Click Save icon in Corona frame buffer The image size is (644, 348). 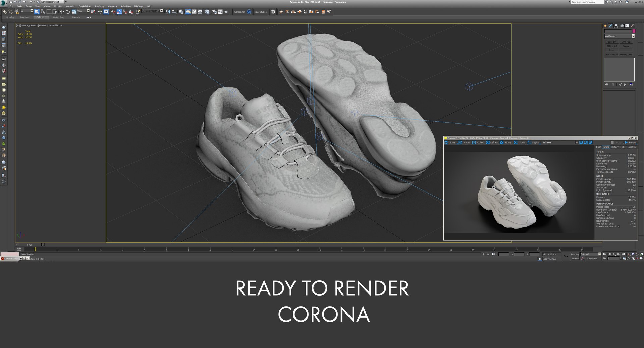point(446,143)
